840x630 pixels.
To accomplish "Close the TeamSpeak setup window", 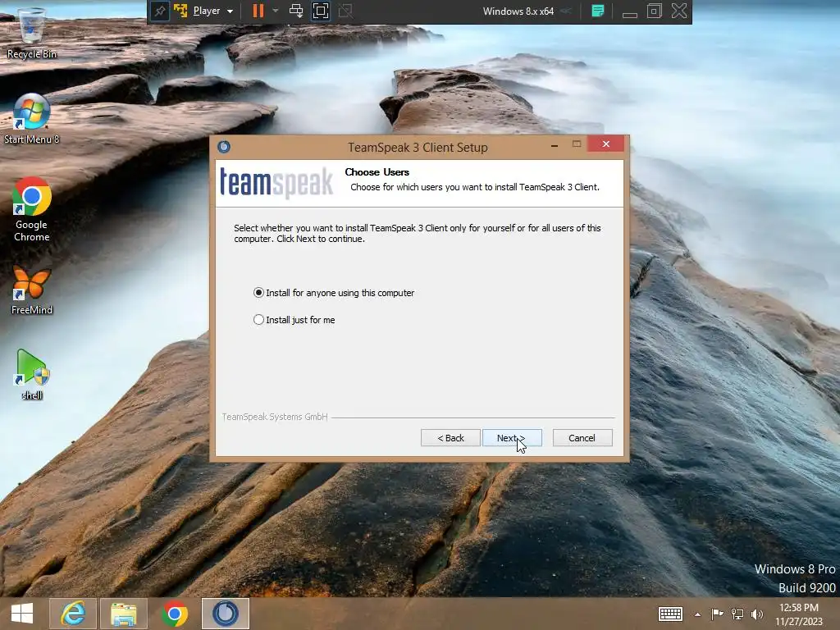I will point(605,144).
